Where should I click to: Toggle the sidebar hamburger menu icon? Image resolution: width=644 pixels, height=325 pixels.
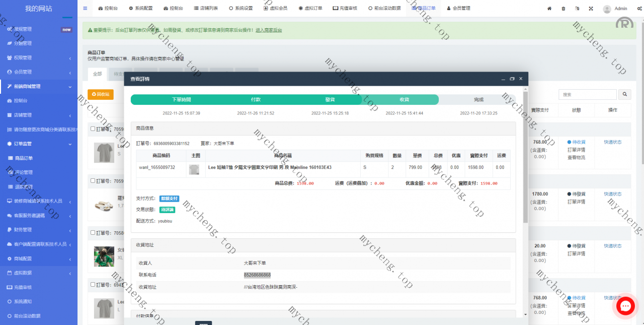tap(85, 8)
